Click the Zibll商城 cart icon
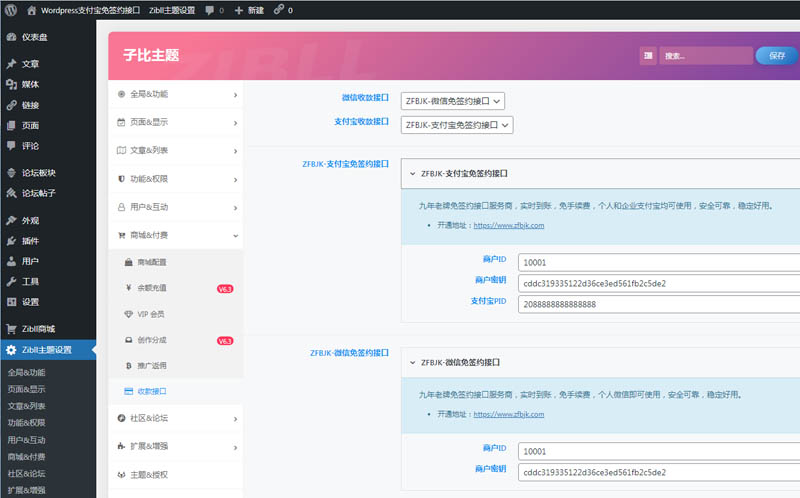This screenshot has height=498, width=800. click(11, 329)
